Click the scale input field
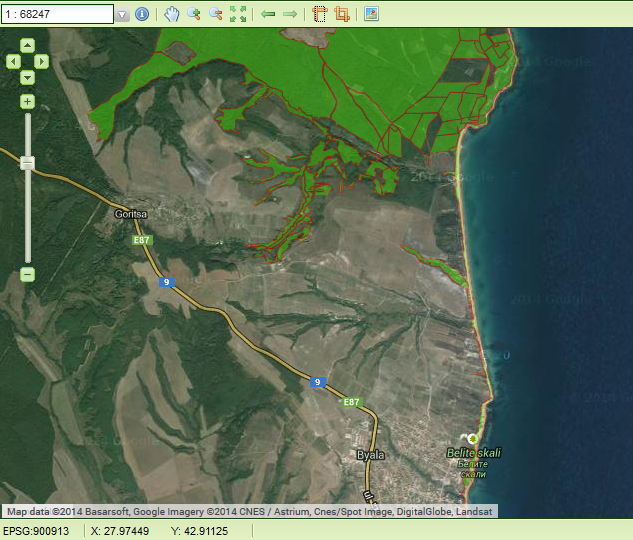633x540 pixels. pos(57,14)
